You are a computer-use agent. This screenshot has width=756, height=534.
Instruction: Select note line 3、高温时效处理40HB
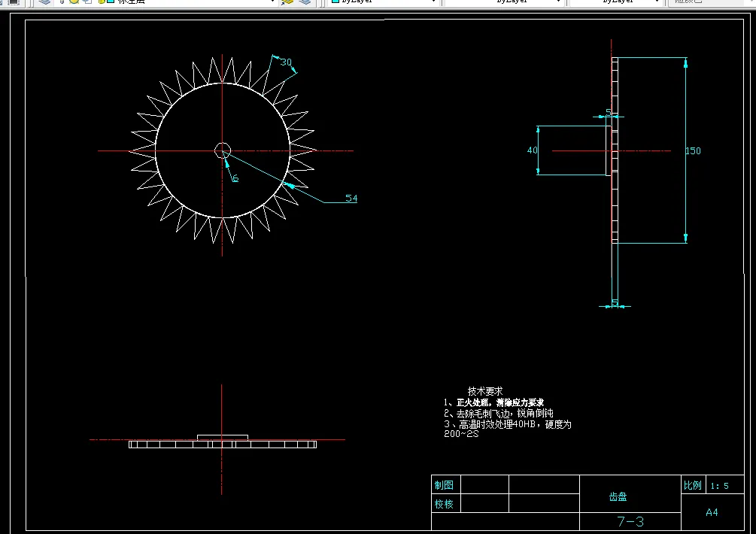coord(507,424)
